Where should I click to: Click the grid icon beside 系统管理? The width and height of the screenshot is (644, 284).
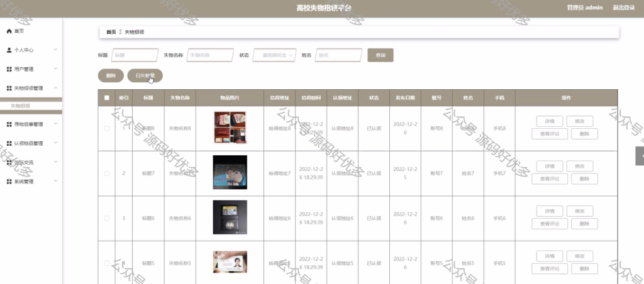9,182
